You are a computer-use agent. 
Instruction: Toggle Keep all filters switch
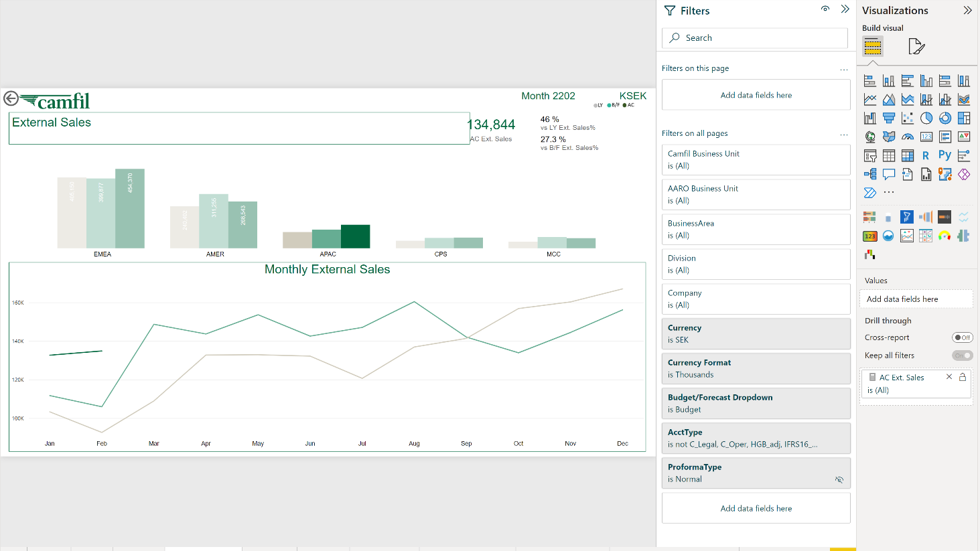point(963,356)
